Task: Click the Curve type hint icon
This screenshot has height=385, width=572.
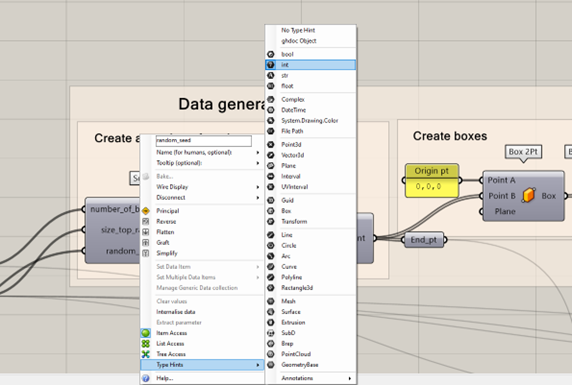Action: [x=271, y=266]
